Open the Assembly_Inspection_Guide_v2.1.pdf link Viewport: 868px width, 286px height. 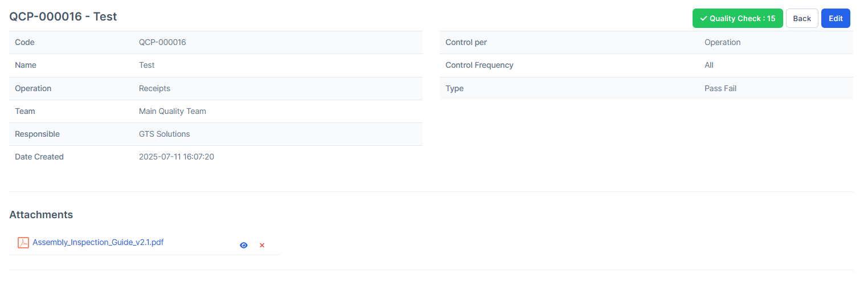click(98, 242)
